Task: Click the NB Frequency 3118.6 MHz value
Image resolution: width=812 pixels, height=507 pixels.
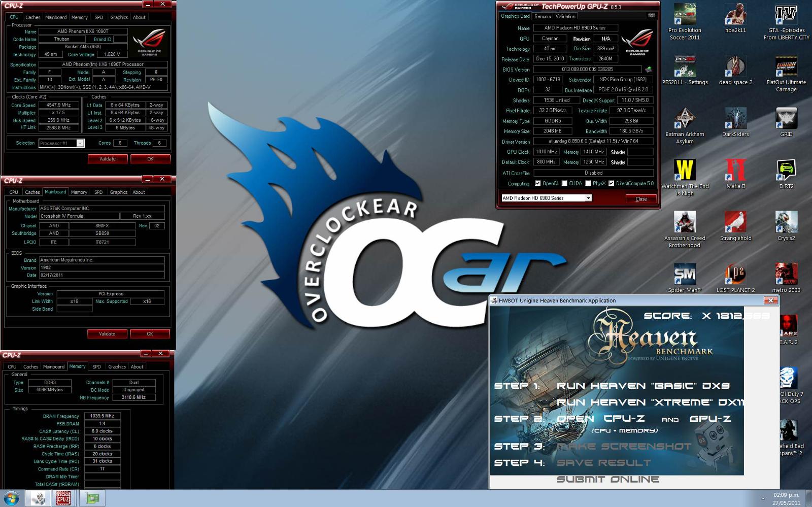Action: [133, 397]
